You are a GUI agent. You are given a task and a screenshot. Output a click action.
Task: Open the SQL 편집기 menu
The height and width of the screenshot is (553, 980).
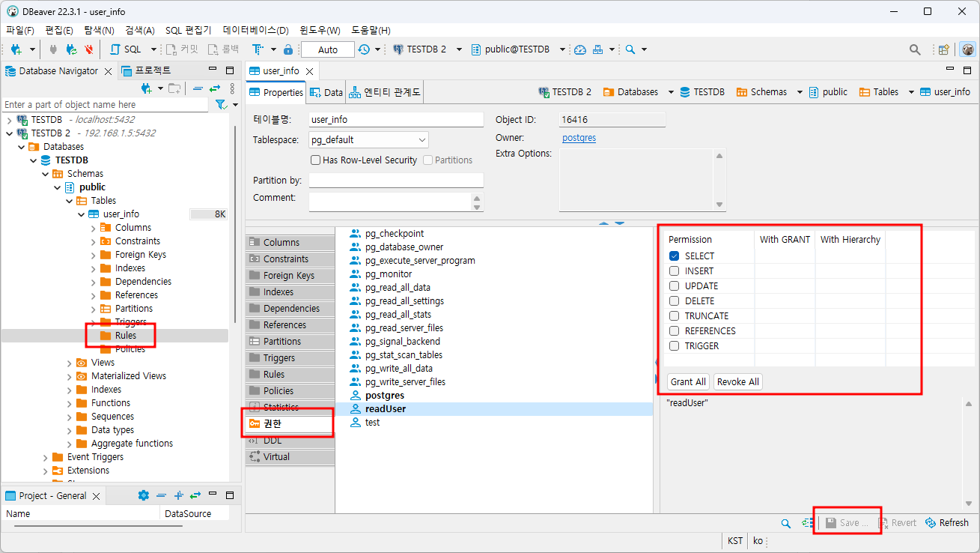pyautogui.click(x=188, y=31)
